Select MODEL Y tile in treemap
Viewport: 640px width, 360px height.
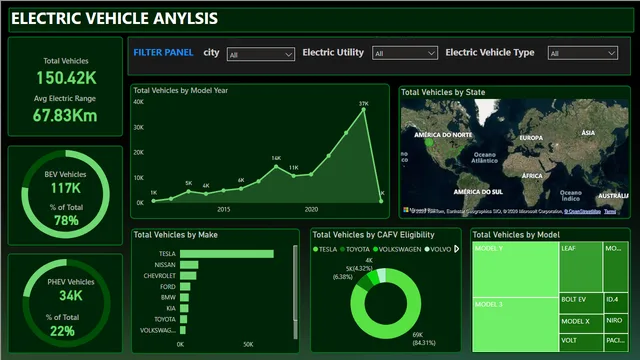[x=516, y=270]
